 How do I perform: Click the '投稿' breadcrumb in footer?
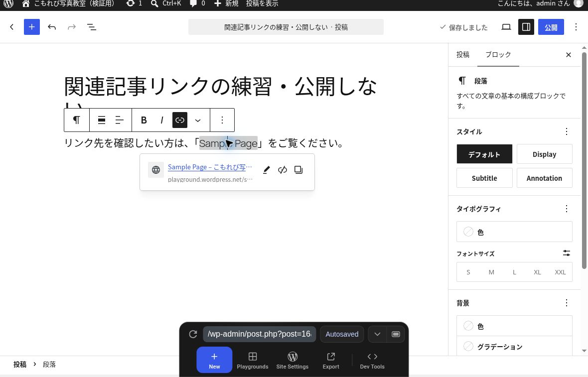20,364
